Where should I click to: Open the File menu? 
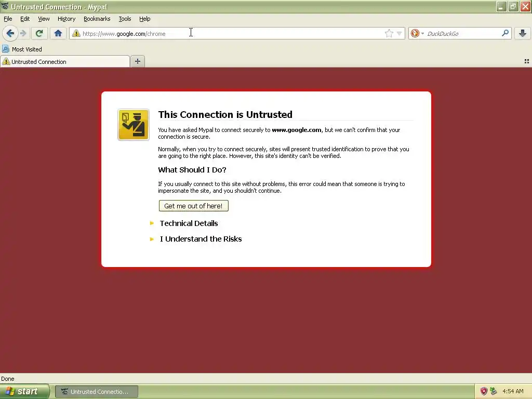click(x=8, y=19)
